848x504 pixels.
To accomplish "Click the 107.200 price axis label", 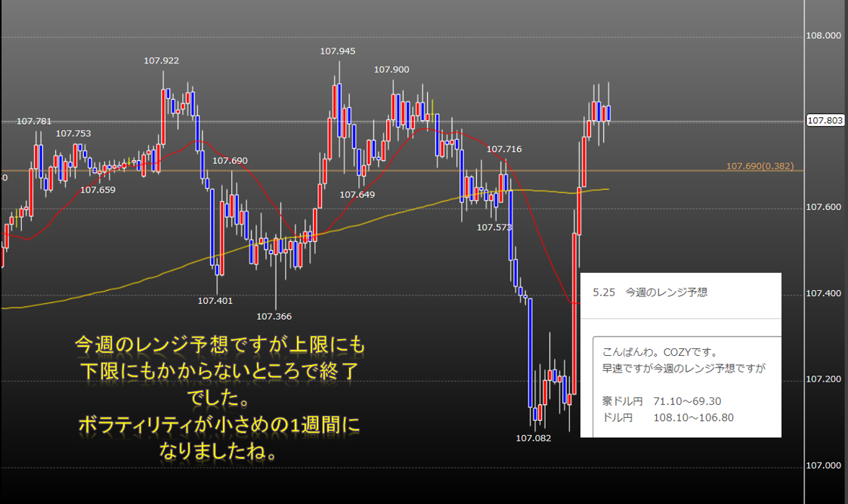I will (824, 379).
